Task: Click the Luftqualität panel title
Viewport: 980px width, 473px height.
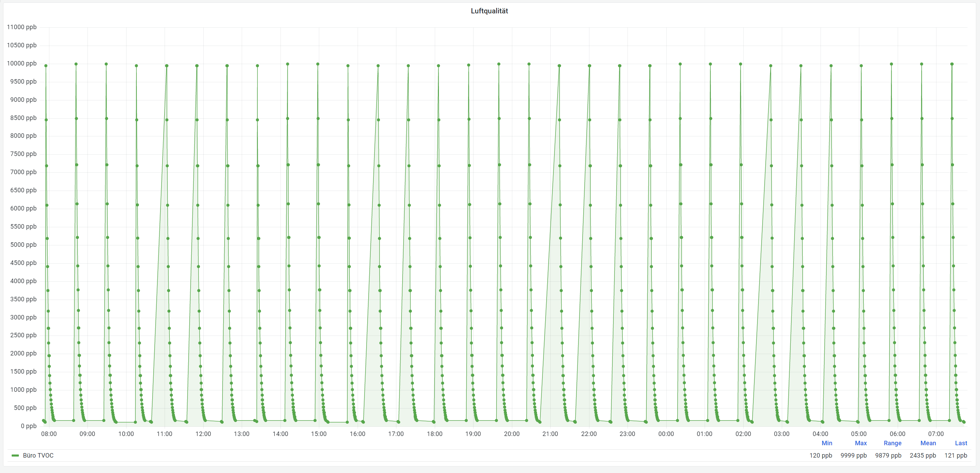Action: click(489, 11)
